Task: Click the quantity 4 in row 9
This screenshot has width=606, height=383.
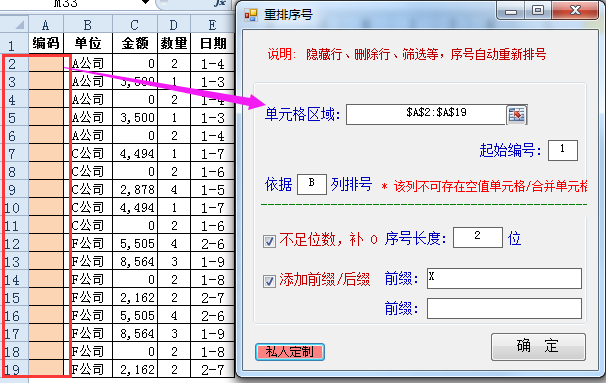Action: coord(174,189)
